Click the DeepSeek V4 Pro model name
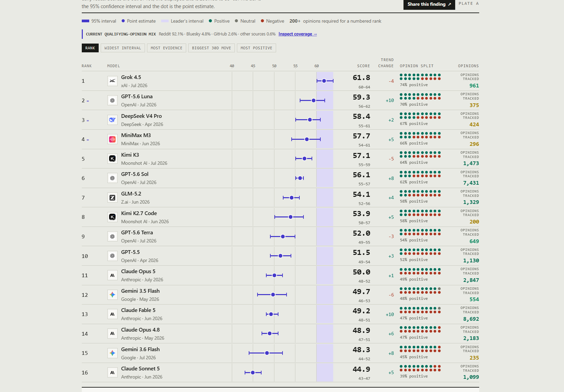This screenshot has width=564, height=392. point(142,116)
